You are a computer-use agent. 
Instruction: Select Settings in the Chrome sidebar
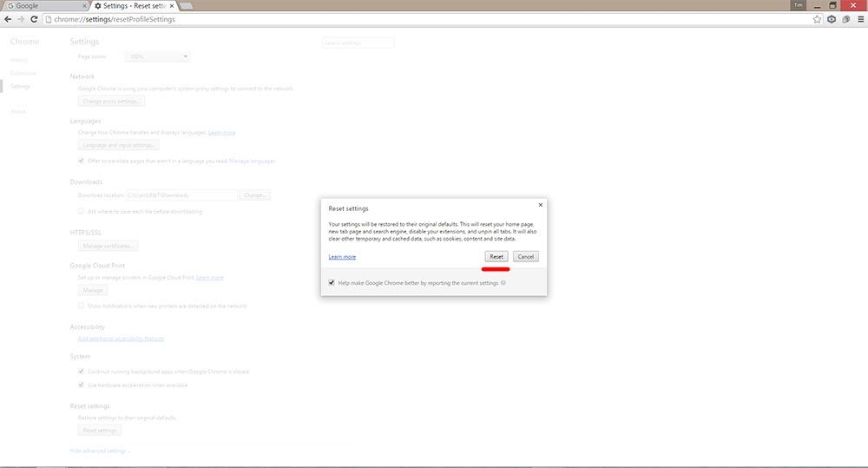pyautogui.click(x=21, y=87)
